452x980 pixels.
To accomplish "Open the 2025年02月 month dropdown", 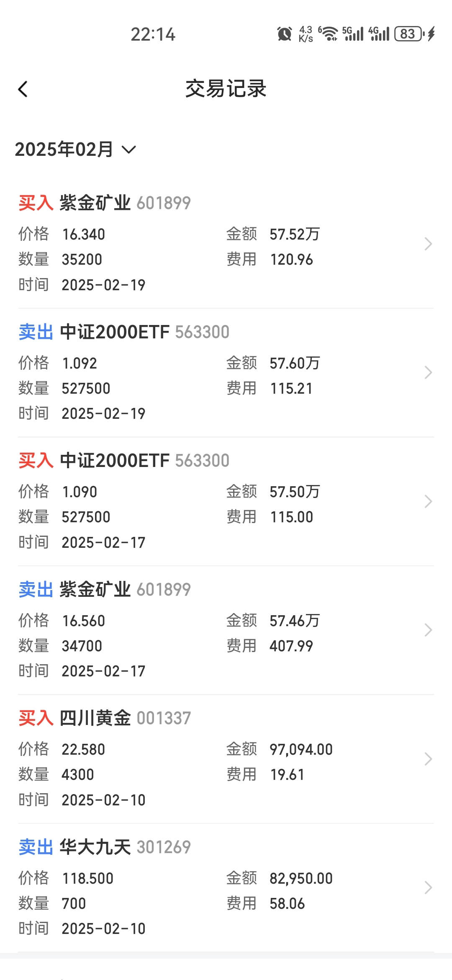I will click(x=75, y=150).
